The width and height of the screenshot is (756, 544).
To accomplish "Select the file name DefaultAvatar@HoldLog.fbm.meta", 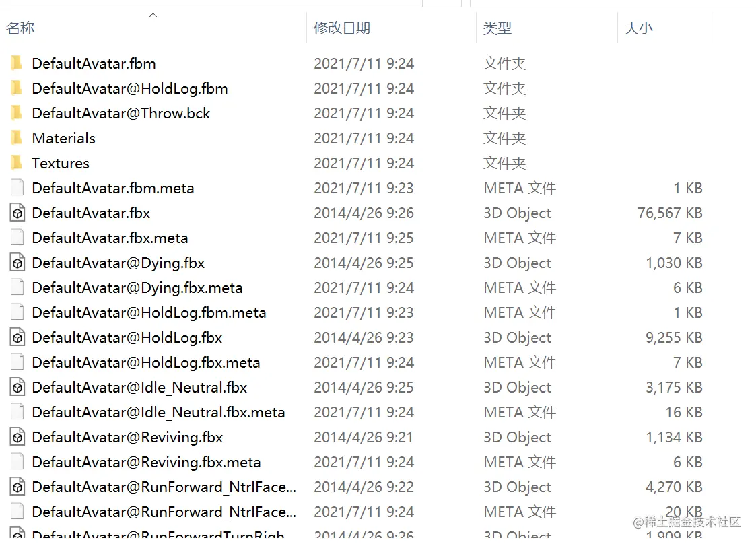I will 149,312.
